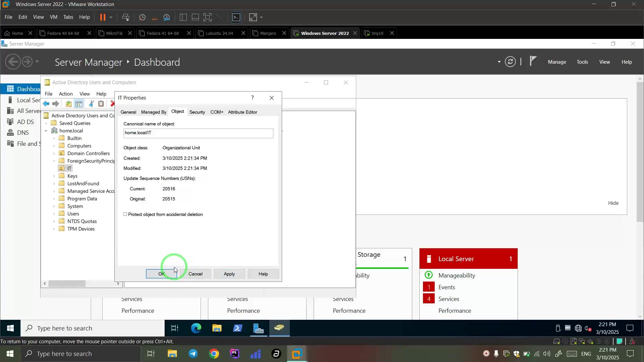Click the forward arrow in ADUC toolbar
The image size is (644, 362).
56,104
